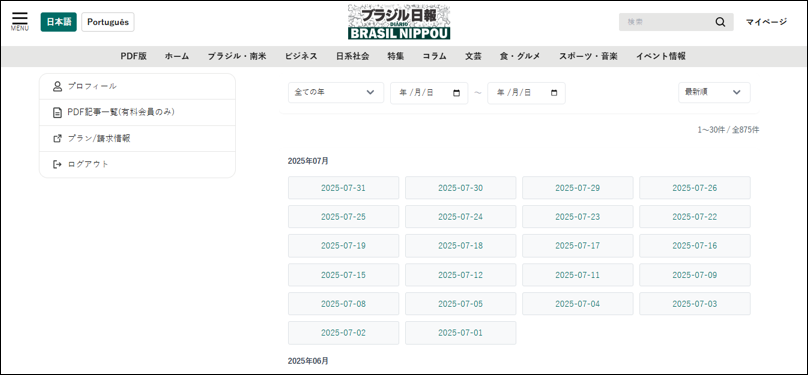Click the PDF document list icon

coord(57,112)
